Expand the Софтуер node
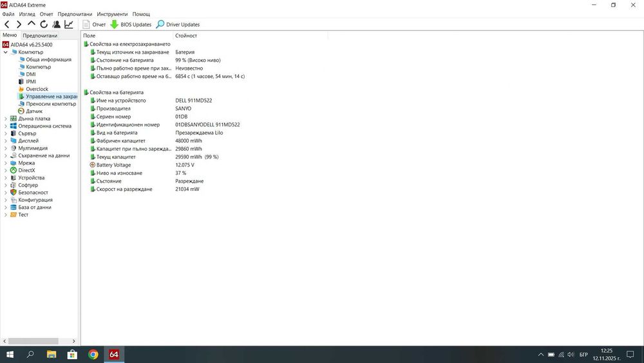This screenshot has height=363, width=644. point(5,186)
